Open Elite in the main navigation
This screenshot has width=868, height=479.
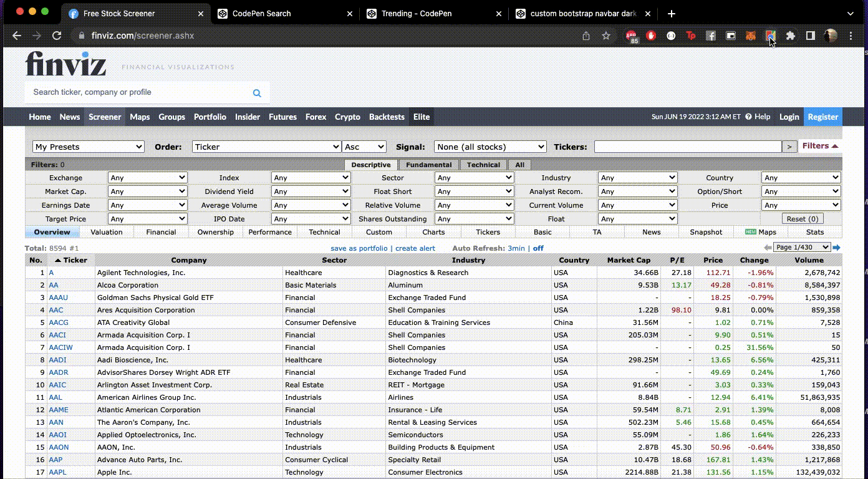tap(422, 117)
